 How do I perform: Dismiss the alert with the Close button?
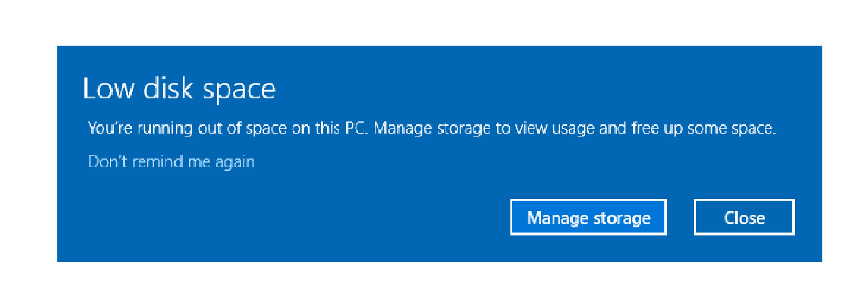(744, 217)
